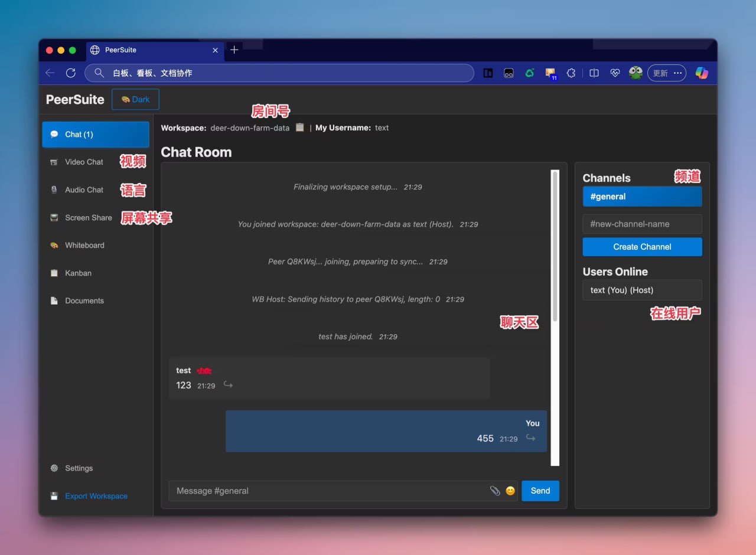The image size is (756, 555).
Task: Reply to the 123 message from test
Action: click(228, 385)
